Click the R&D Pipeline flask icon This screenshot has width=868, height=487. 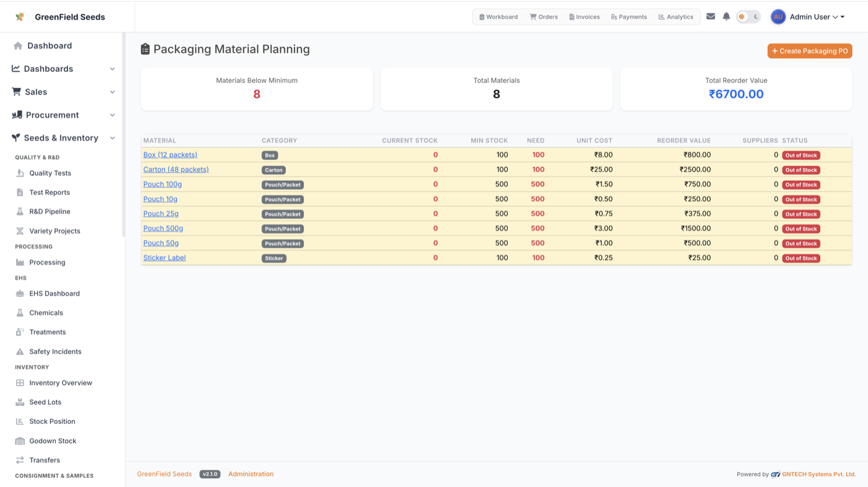(20, 212)
